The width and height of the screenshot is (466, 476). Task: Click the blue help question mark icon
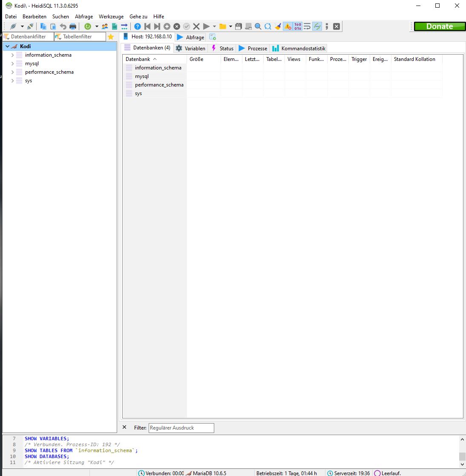tap(138, 26)
